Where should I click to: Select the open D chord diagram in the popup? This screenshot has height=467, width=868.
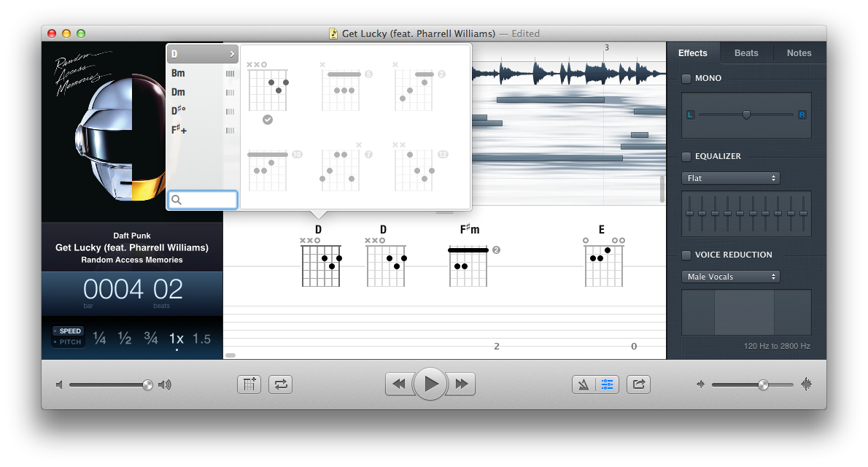point(268,87)
